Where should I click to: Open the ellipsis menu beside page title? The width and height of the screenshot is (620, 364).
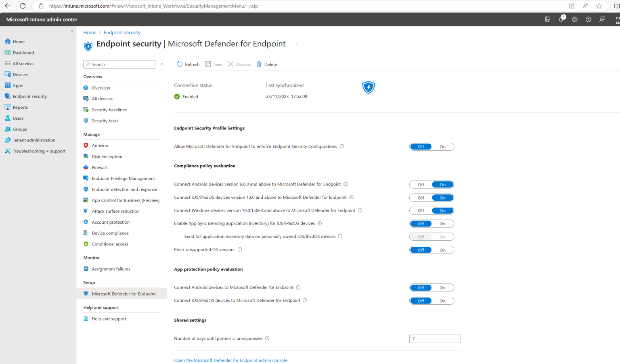tap(296, 44)
